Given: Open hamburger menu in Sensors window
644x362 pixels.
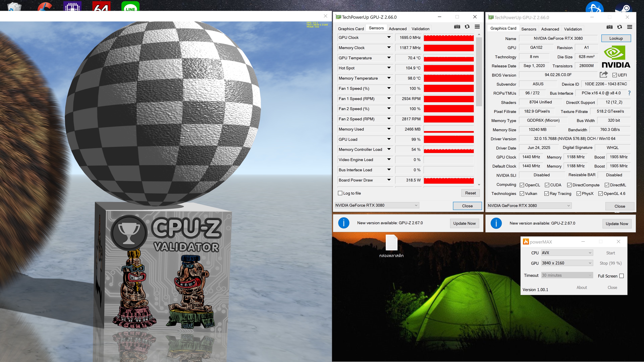Looking at the screenshot, I should pyautogui.click(x=477, y=27).
